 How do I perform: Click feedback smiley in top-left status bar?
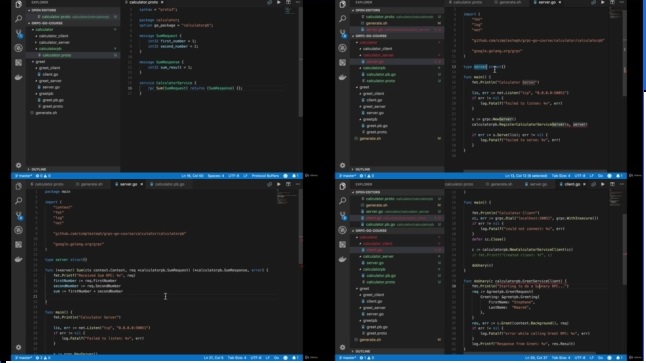click(x=286, y=176)
